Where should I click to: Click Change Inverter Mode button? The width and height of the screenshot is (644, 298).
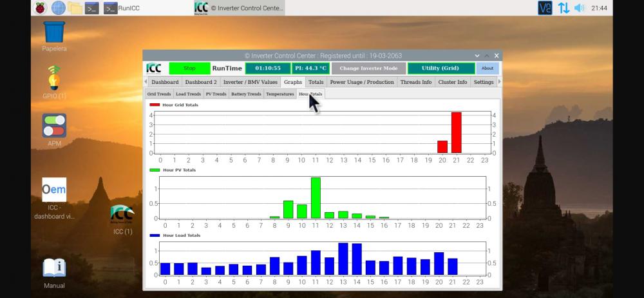click(x=368, y=68)
